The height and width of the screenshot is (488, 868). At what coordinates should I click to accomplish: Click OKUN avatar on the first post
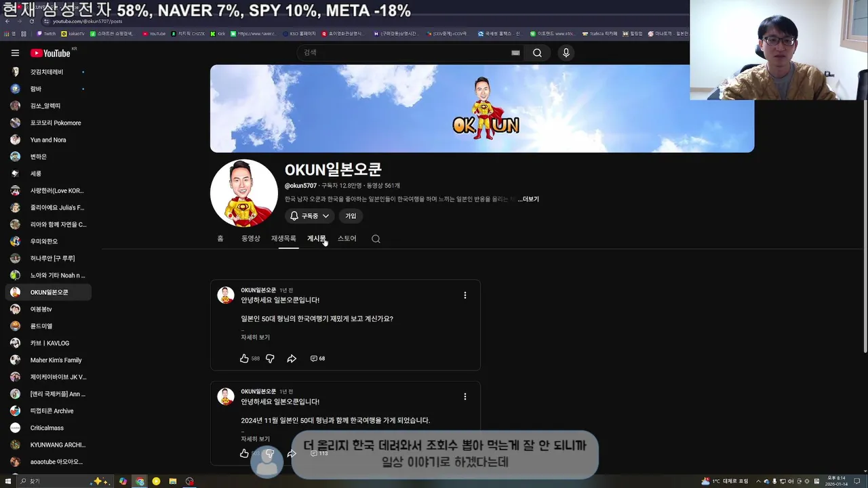tap(226, 295)
